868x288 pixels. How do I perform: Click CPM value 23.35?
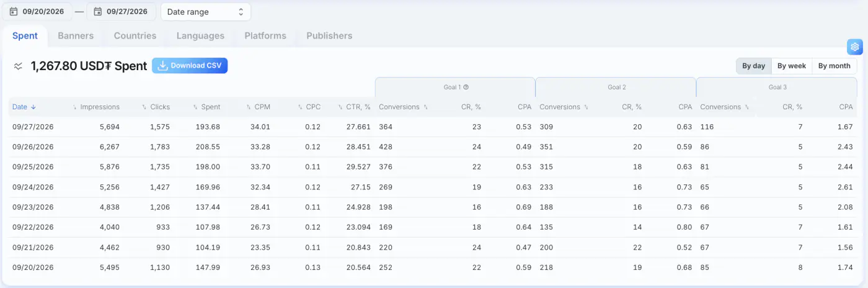(260, 248)
